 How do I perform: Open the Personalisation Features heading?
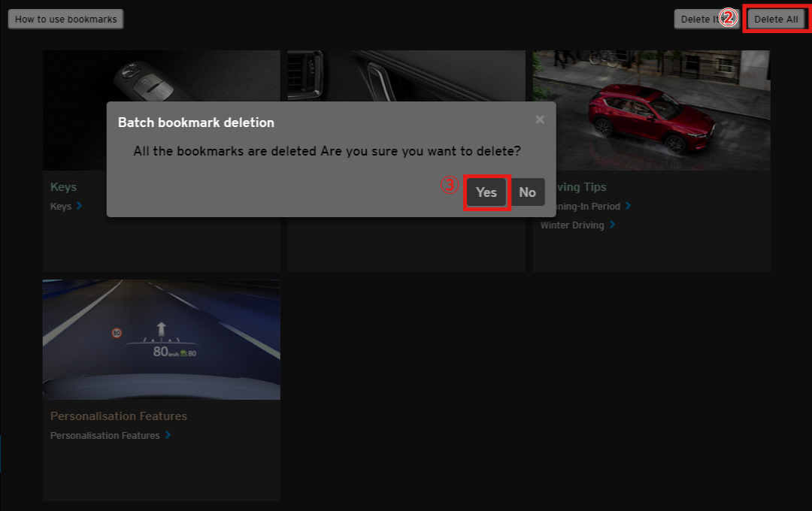118,416
